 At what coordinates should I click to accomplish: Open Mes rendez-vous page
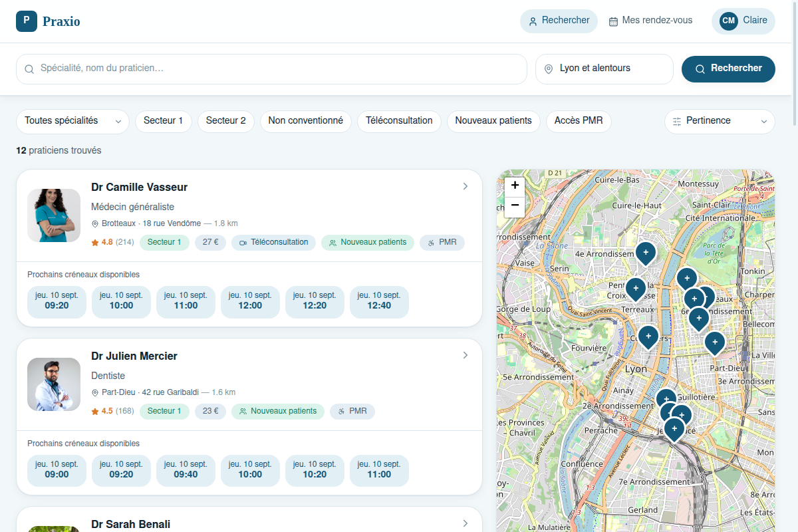coord(650,21)
